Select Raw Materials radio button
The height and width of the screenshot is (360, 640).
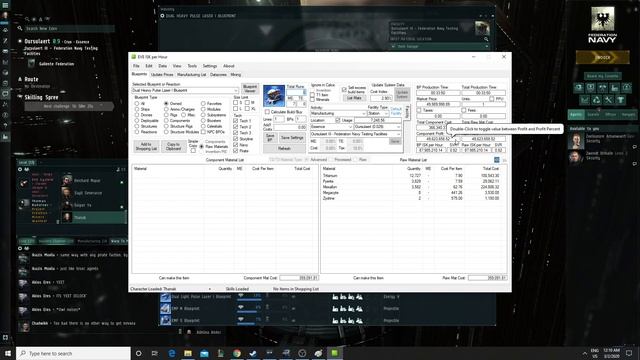[x=202, y=147]
